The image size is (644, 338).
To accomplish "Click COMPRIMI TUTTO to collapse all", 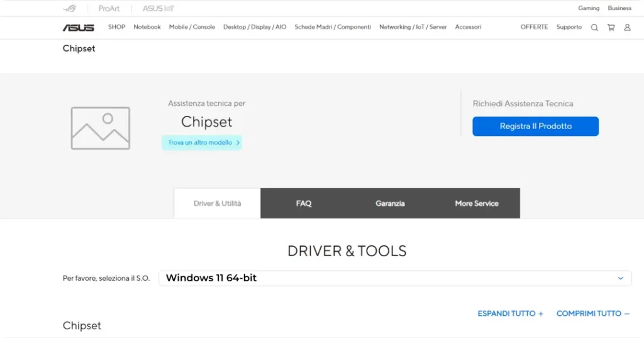I will click(593, 313).
